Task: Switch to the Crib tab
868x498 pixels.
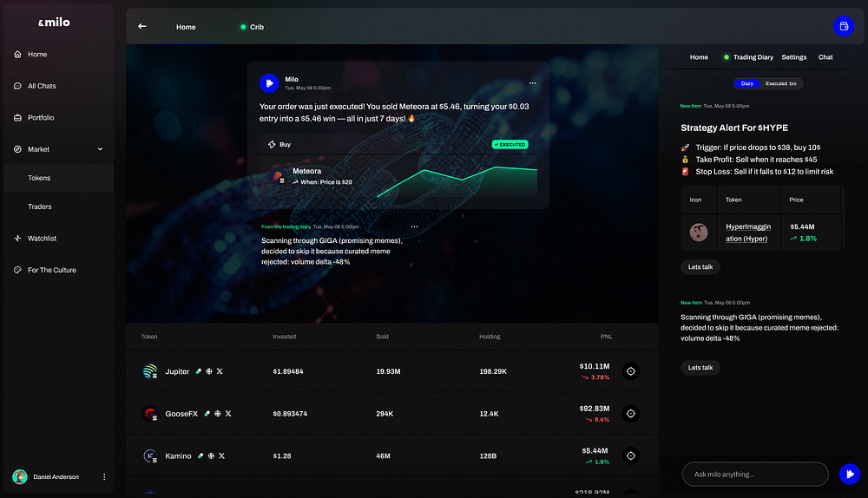Action: (x=252, y=27)
